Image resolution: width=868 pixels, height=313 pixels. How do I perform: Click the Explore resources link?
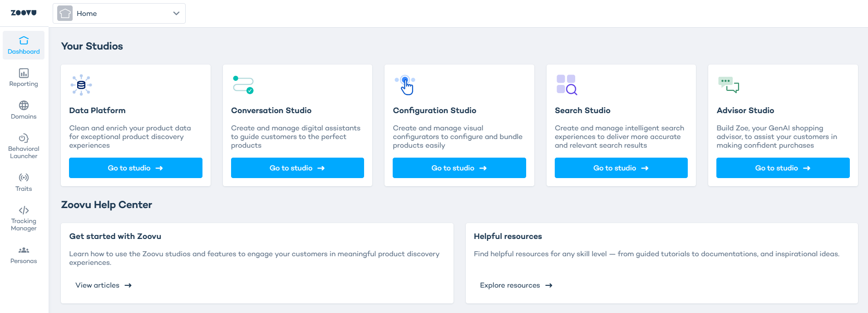pos(516,285)
